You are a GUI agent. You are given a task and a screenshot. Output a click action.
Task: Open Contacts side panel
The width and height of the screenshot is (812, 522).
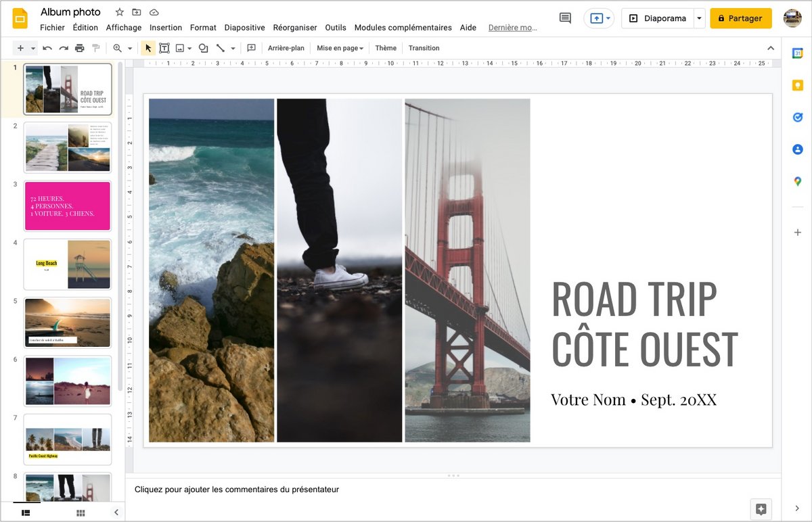pos(798,149)
